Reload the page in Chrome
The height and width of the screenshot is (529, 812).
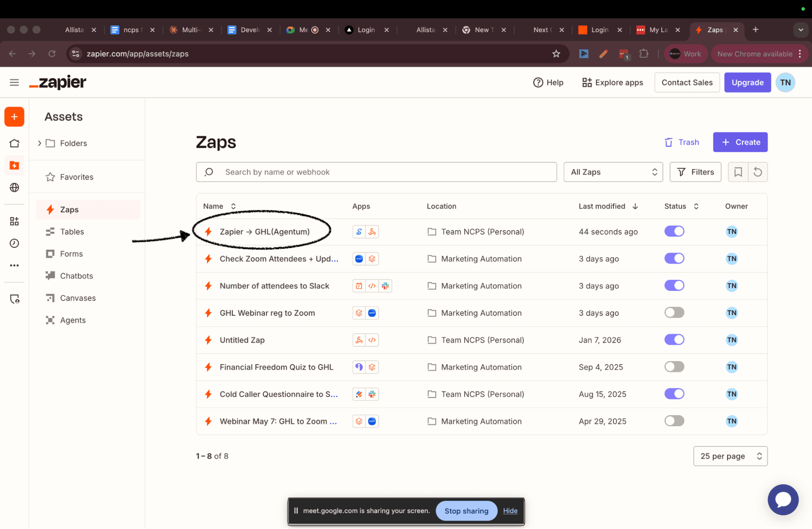click(x=52, y=54)
